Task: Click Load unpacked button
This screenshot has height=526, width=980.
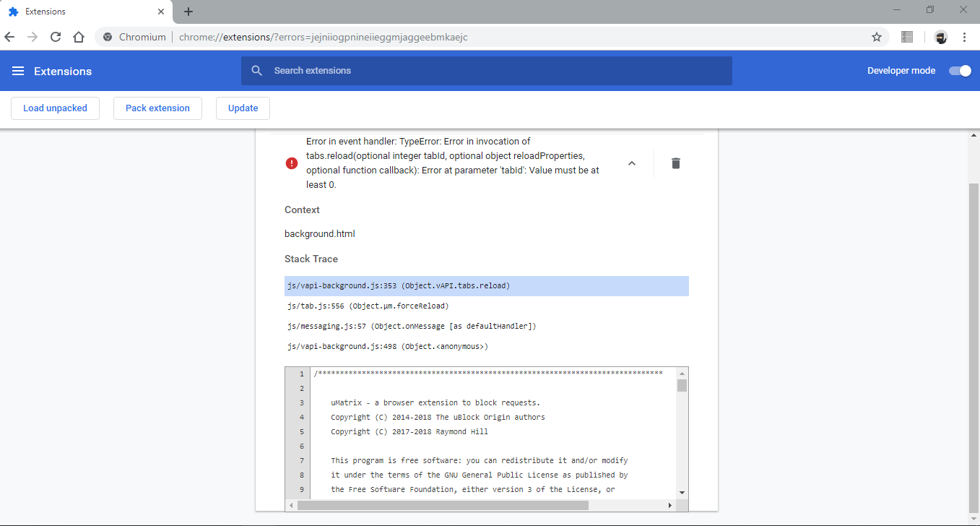Action: point(56,108)
